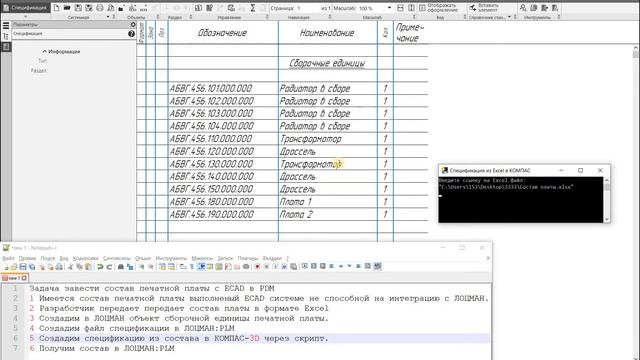This screenshot has height=360, width=640.
Task: Click Cut scissors icon in Notepad++
Action: click(x=70, y=267)
